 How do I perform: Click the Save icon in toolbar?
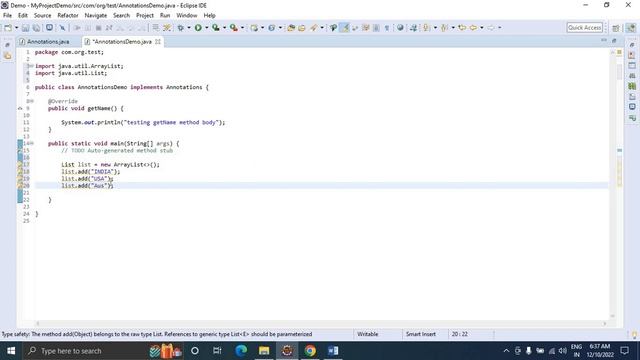(x=25, y=28)
